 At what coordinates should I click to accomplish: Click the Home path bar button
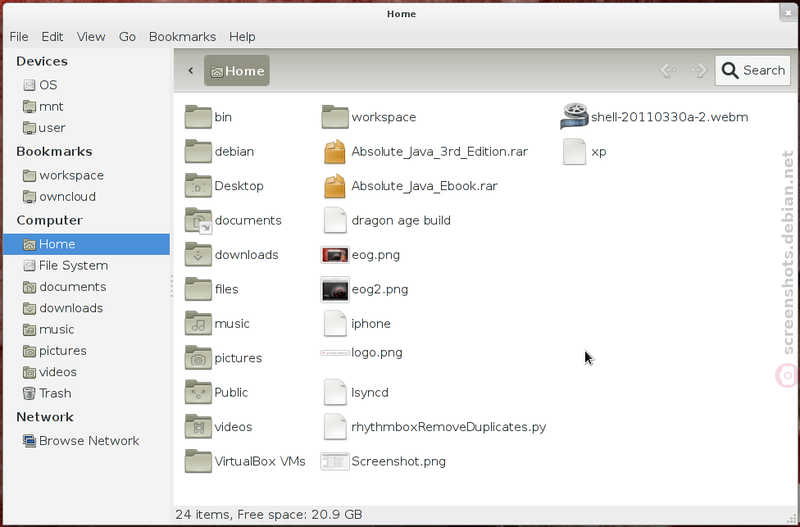coord(237,70)
